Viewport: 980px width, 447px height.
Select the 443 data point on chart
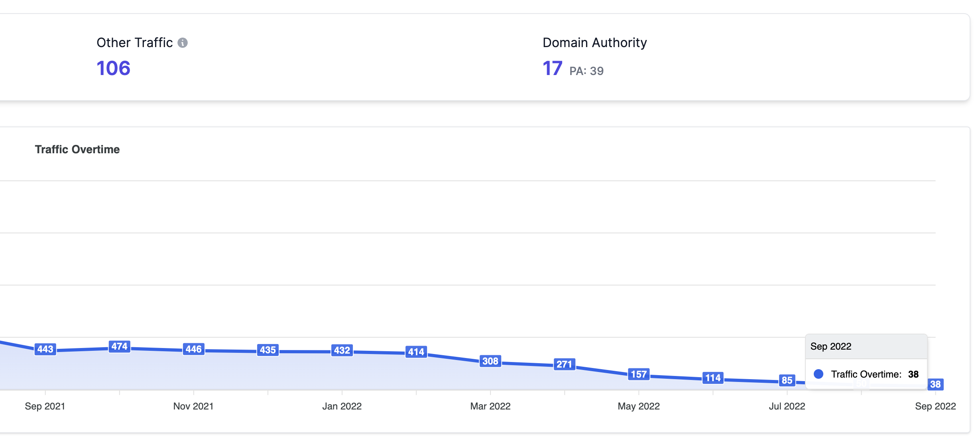pyautogui.click(x=45, y=349)
